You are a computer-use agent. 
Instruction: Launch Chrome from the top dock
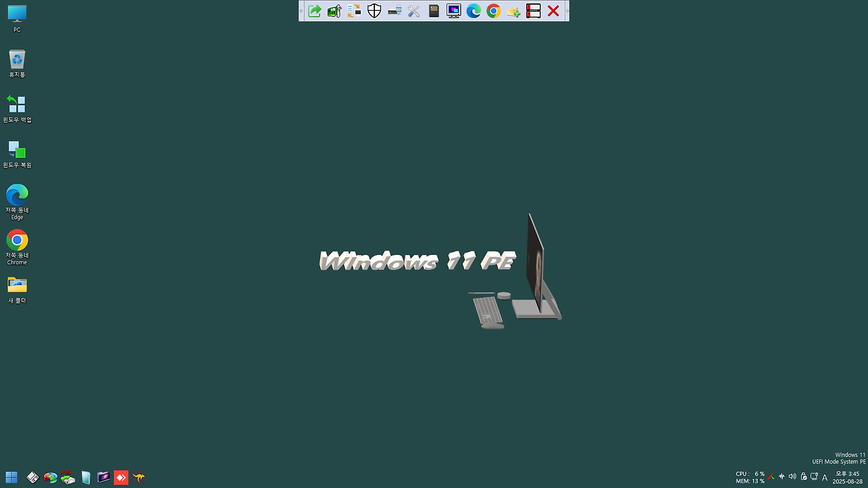494,11
